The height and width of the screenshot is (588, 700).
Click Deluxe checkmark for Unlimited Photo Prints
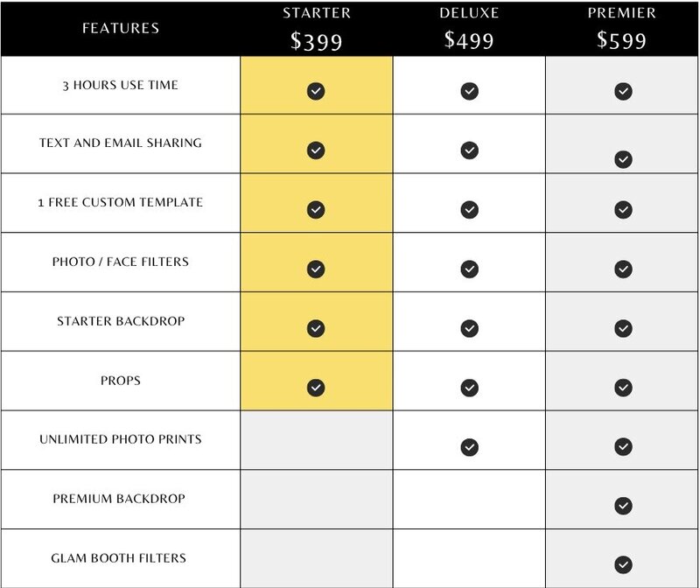(469, 447)
